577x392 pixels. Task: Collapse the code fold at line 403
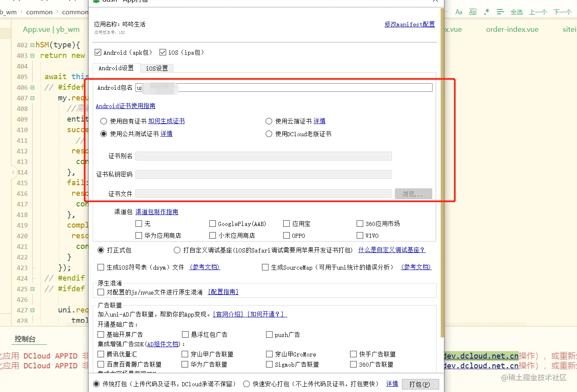click(x=32, y=55)
